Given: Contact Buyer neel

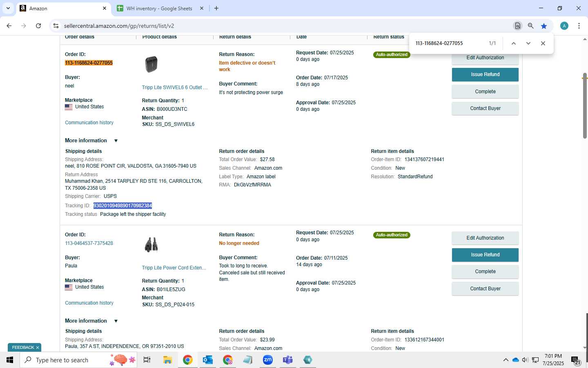Looking at the screenshot, I should pyautogui.click(x=485, y=108).
